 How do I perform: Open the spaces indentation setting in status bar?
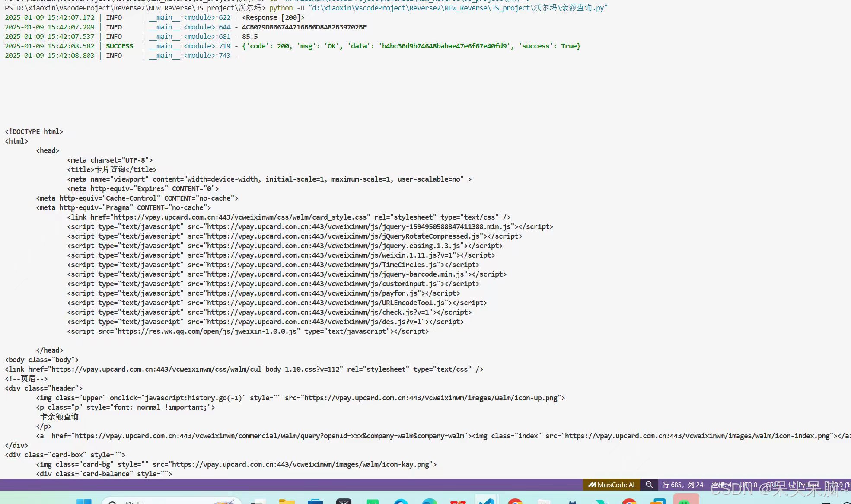point(721,485)
